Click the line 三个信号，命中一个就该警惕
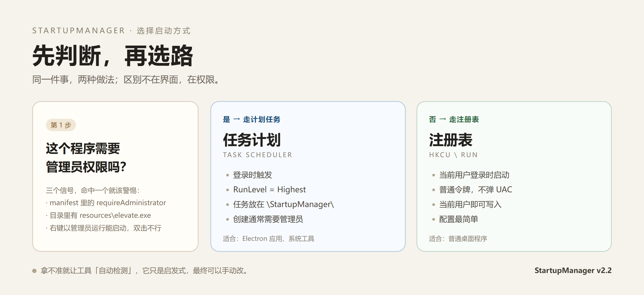This screenshot has height=295, width=644. (93, 190)
